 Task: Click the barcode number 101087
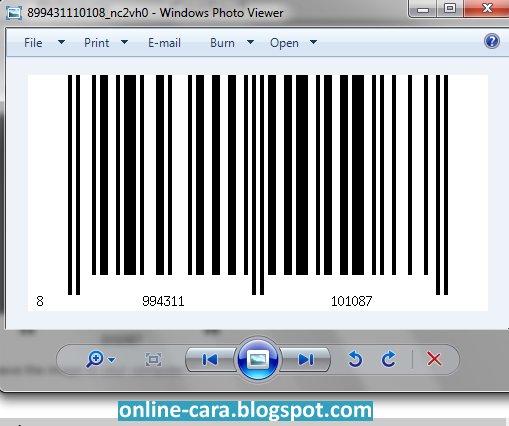click(351, 301)
